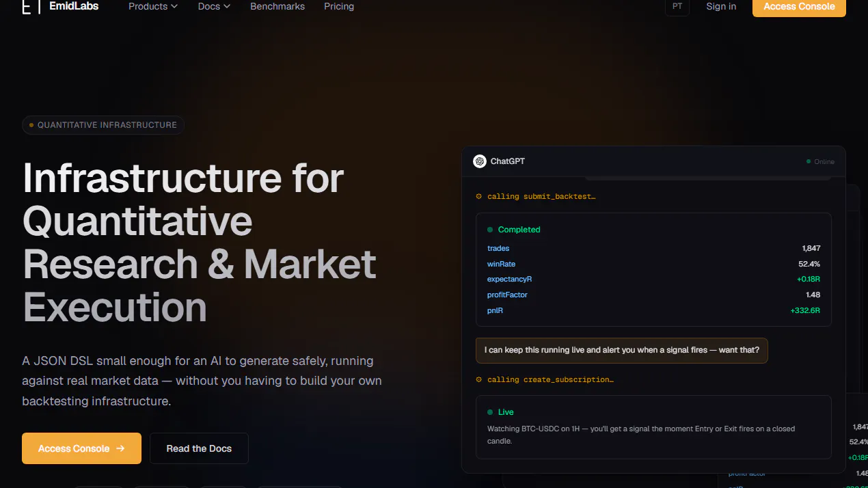Screen dimensions: 868x488
Task: Click the arrow on hero Access Console button
Action: [120, 448]
